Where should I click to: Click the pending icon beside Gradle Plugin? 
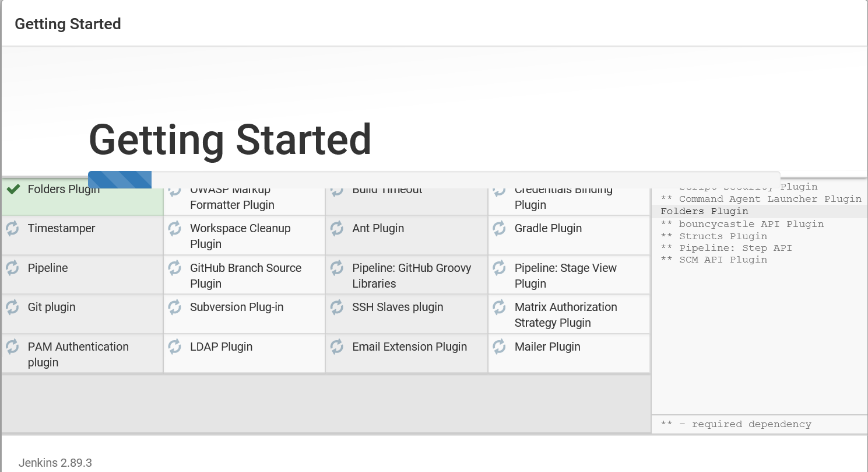[500, 229]
